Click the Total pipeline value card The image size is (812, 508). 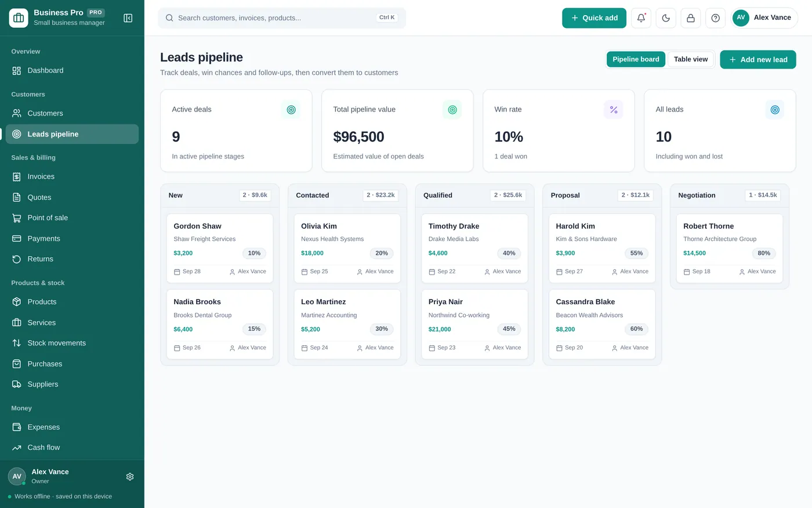point(397,131)
